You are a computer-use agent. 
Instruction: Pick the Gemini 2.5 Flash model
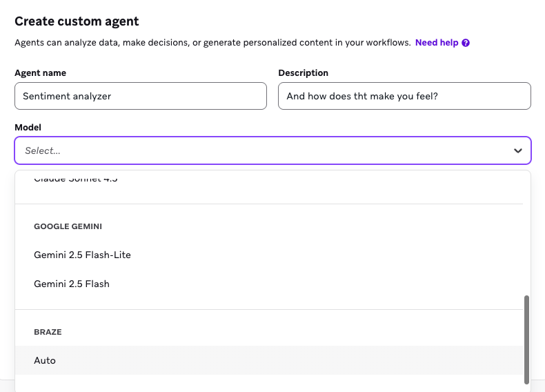[x=72, y=284]
